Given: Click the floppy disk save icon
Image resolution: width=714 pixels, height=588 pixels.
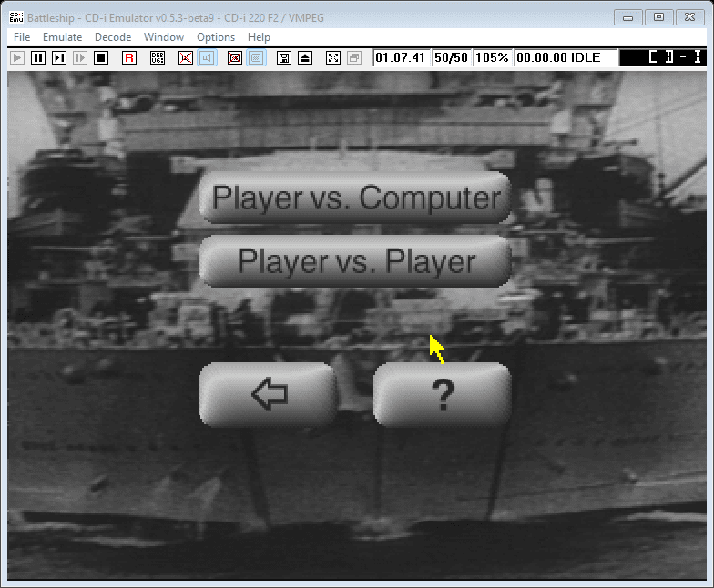Looking at the screenshot, I should coord(284,57).
